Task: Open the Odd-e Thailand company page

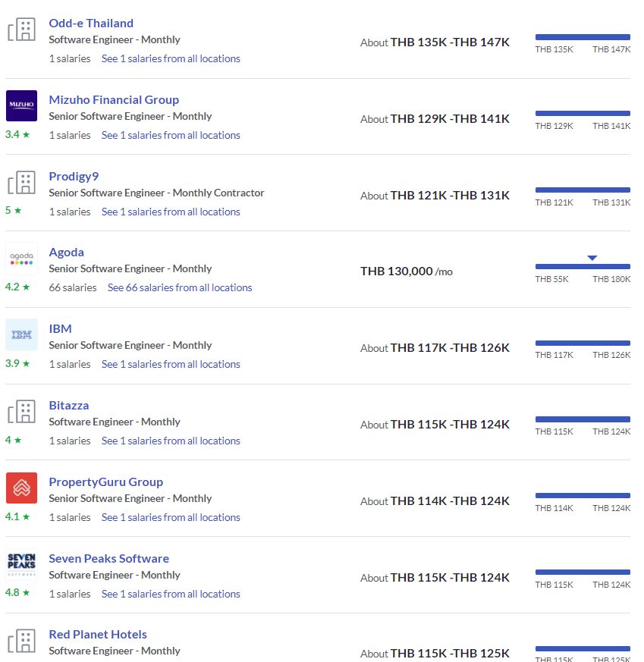Action: (x=91, y=24)
